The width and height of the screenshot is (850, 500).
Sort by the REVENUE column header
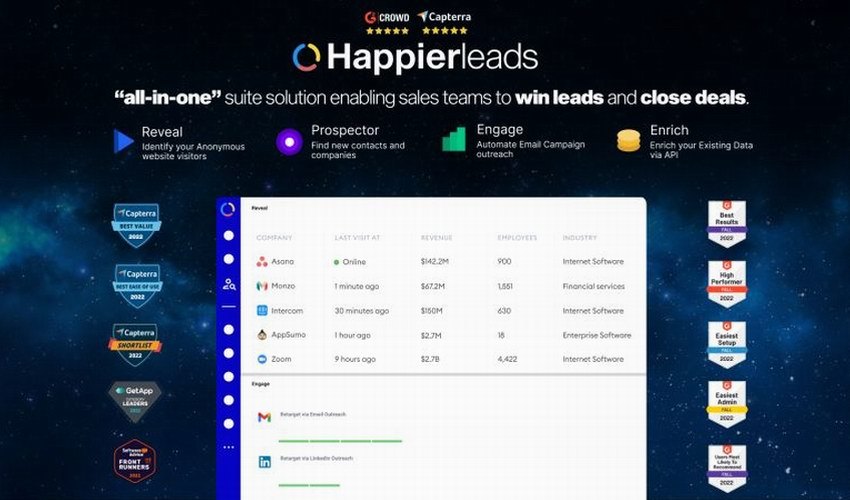(x=436, y=238)
